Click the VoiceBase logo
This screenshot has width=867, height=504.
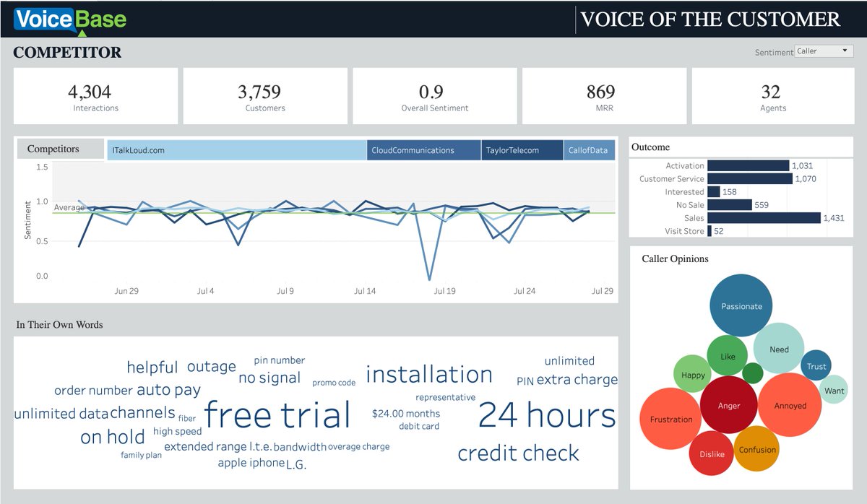point(69,19)
